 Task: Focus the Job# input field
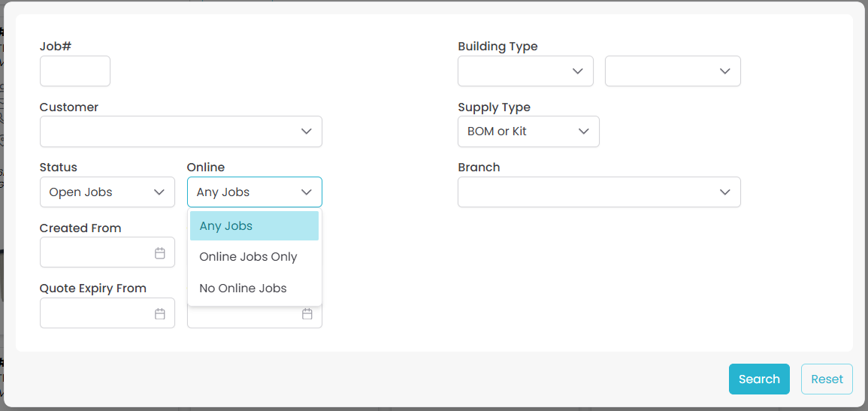(75, 71)
